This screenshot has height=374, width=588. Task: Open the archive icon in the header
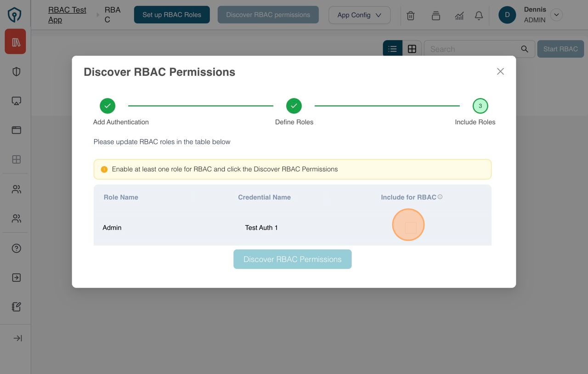click(435, 15)
